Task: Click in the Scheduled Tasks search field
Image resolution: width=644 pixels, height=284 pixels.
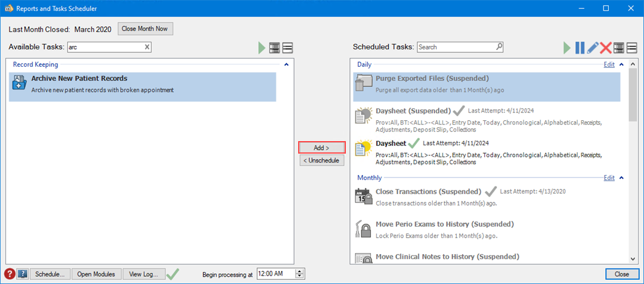Action: 456,47
